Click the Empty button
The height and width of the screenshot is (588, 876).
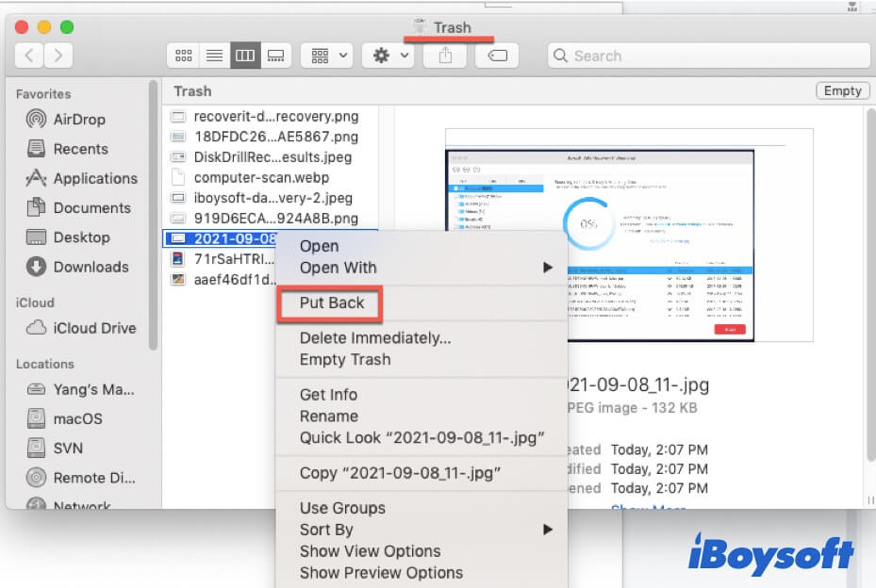842,90
